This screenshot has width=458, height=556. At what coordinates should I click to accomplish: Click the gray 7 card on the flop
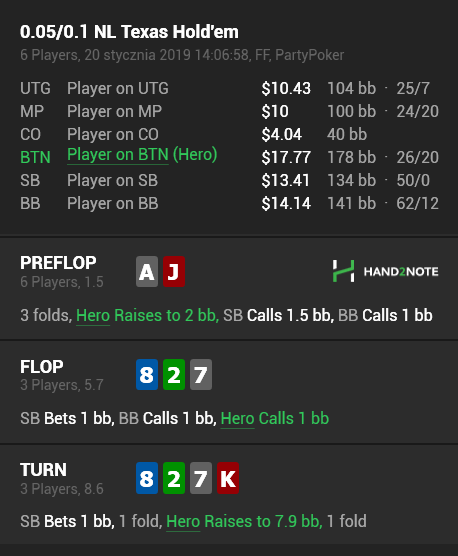pyautogui.click(x=201, y=374)
